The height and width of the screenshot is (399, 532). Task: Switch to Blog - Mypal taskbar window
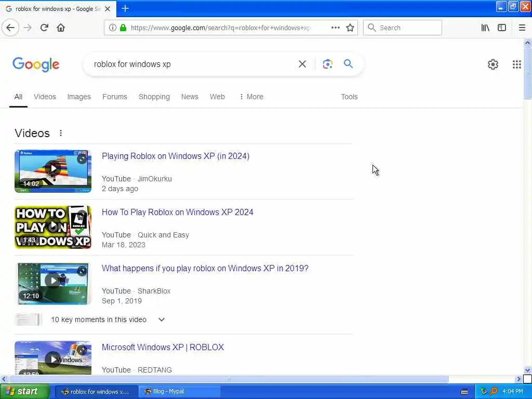click(x=180, y=392)
